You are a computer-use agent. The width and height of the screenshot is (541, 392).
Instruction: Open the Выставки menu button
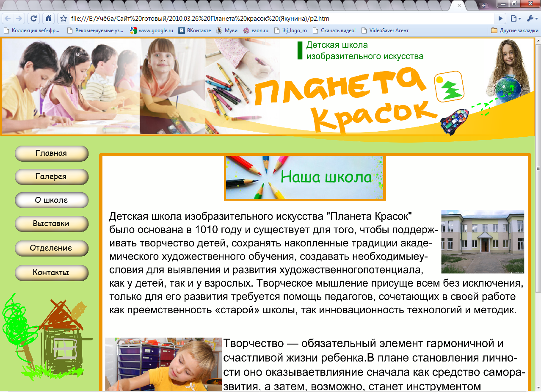(51, 224)
